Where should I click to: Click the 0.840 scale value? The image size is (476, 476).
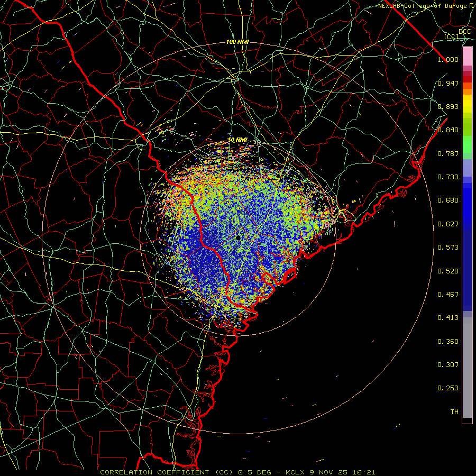[448, 130]
